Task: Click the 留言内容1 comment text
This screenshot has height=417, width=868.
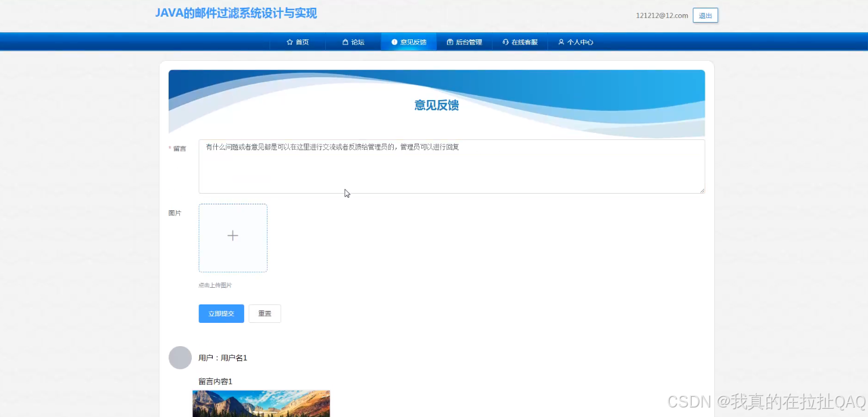Action: click(x=216, y=381)
